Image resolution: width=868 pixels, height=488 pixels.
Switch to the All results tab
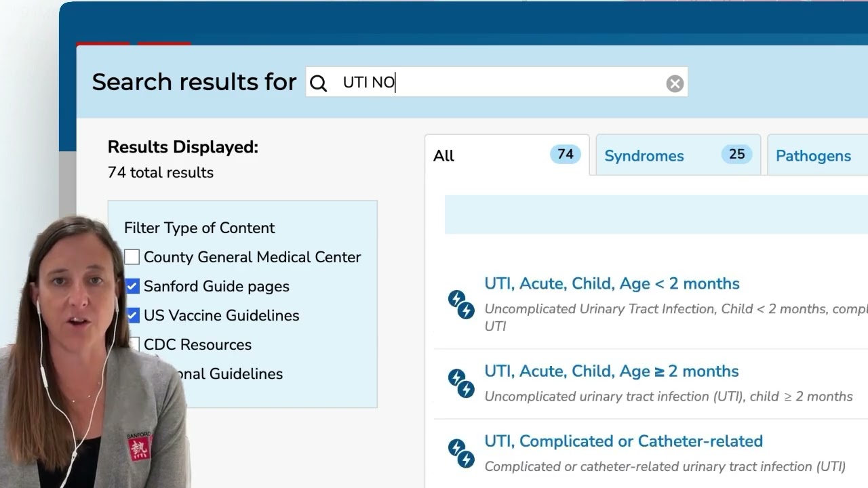point(444,156)
